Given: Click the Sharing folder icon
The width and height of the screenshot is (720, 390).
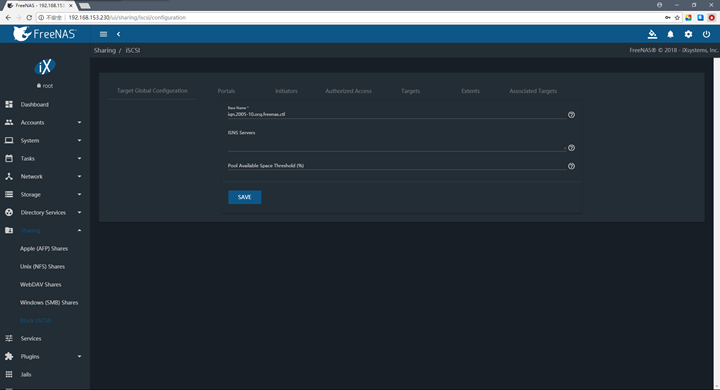Looking at the screenshot, I should click(x=9, y=230).
